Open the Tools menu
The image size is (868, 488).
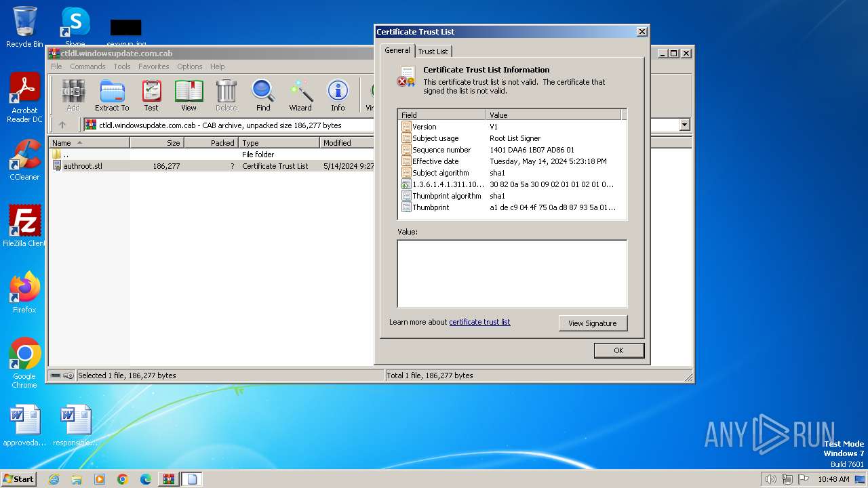click(x=122, y=66)
